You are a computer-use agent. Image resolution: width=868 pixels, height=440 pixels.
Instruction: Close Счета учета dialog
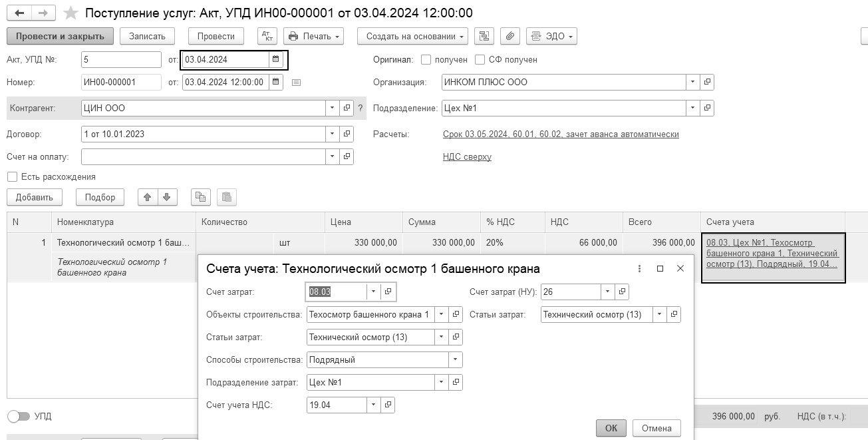coord(680,269)
